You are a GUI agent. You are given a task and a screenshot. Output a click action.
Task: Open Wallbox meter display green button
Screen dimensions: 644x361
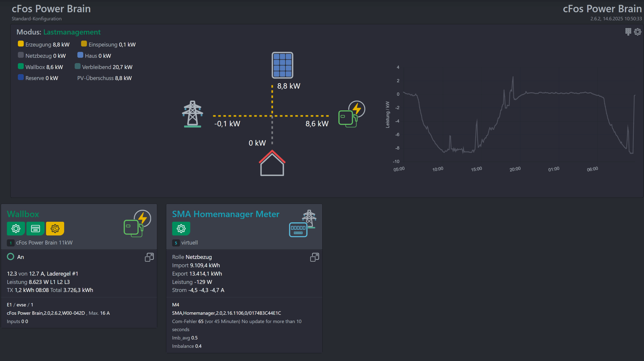[x=35, y=229]
